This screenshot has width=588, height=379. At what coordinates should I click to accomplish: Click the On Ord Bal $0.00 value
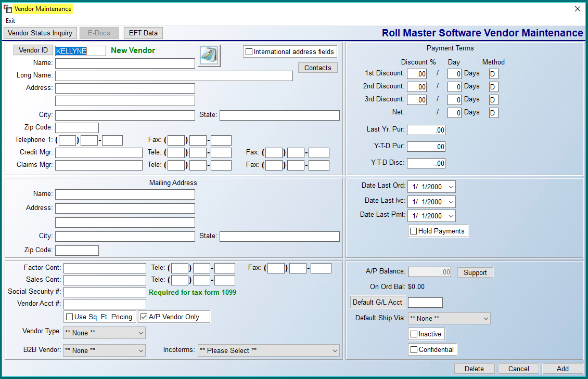click(416, 287)
